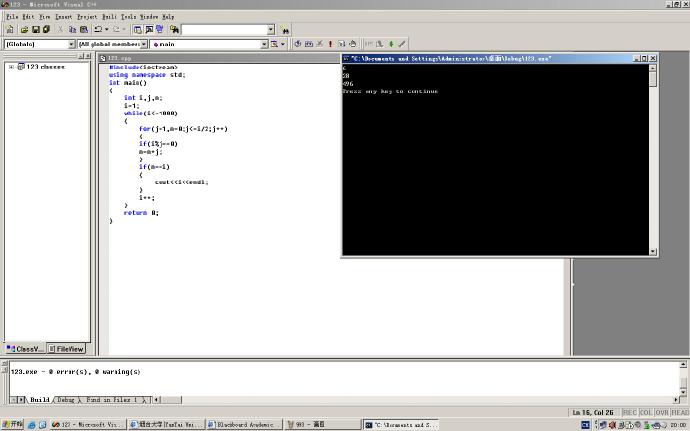Open the Edit menu
690x431 pixels.
[x=28, y=17]
